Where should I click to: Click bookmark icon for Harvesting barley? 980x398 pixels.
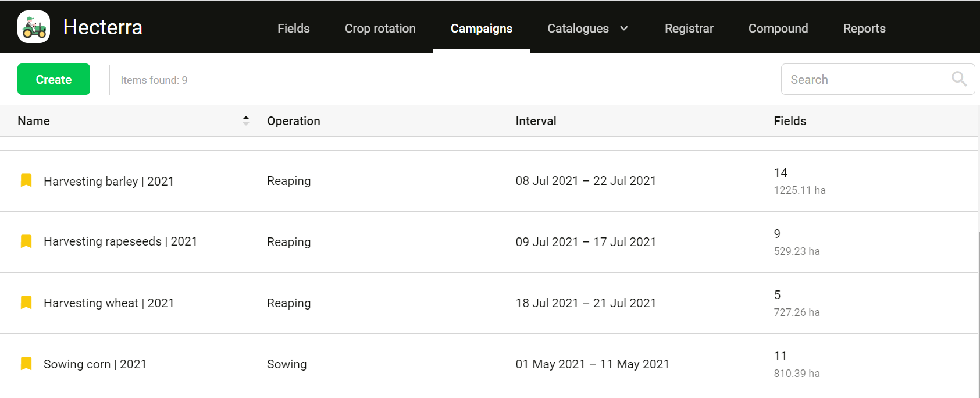click(26, 180)
